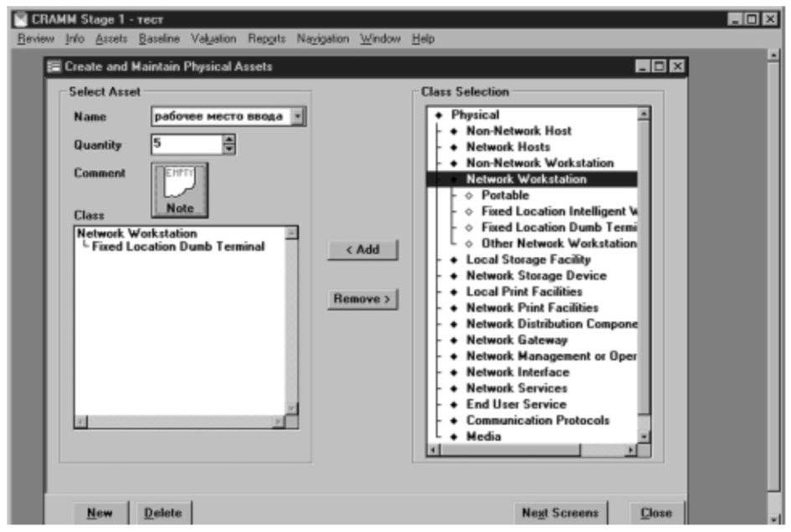
Task: Click the Next Screens button
Action: [x=560, y=513]
